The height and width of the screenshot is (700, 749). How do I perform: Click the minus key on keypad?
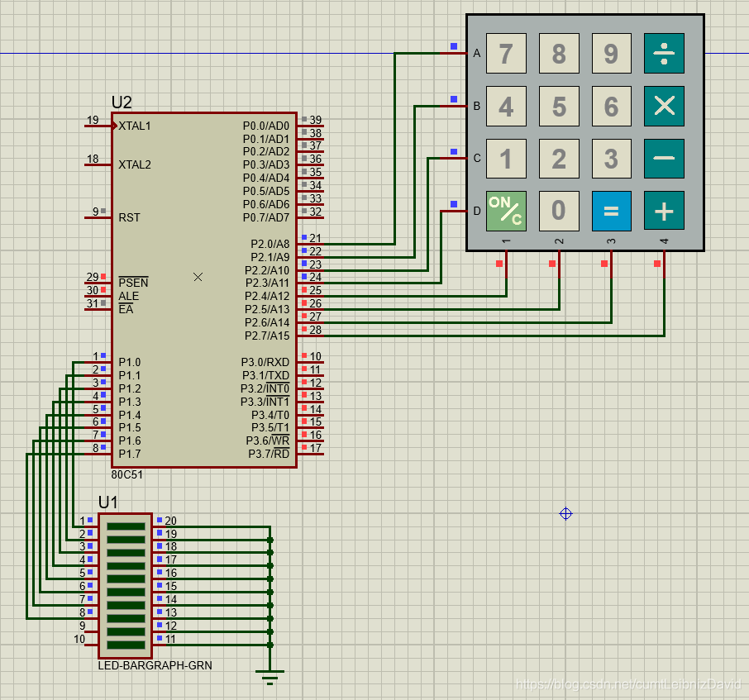pos(664,159)
